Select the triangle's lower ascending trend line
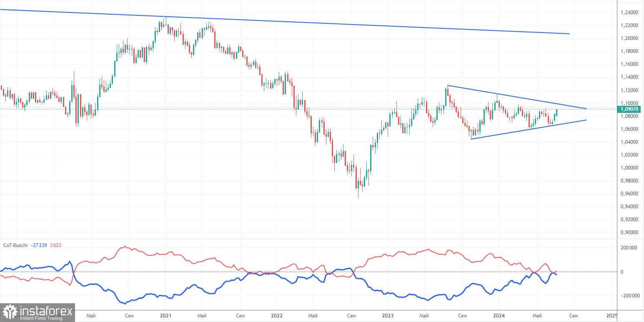The image size is (644, 322). pyautogui.click(x=529, y=130)
